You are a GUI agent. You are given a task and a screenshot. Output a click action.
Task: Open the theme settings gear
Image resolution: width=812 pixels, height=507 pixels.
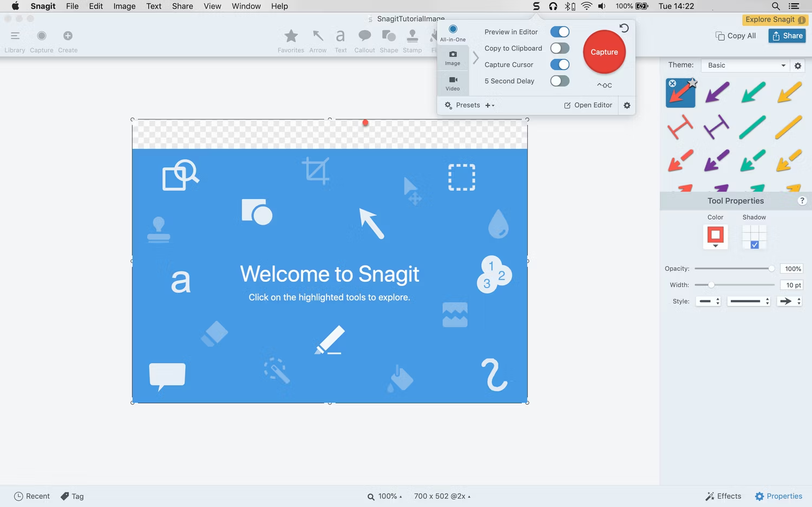[797, 66]
